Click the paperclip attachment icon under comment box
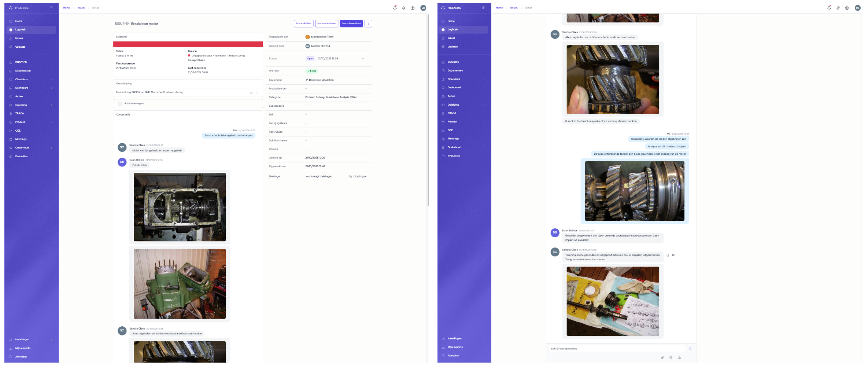The image size is (868, 367). [662, 358]
